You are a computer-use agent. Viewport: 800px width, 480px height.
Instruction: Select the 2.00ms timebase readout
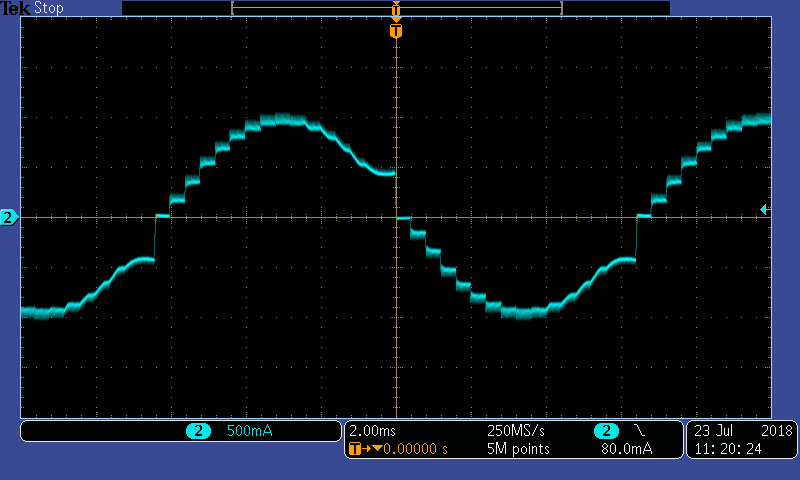(372, 430)
